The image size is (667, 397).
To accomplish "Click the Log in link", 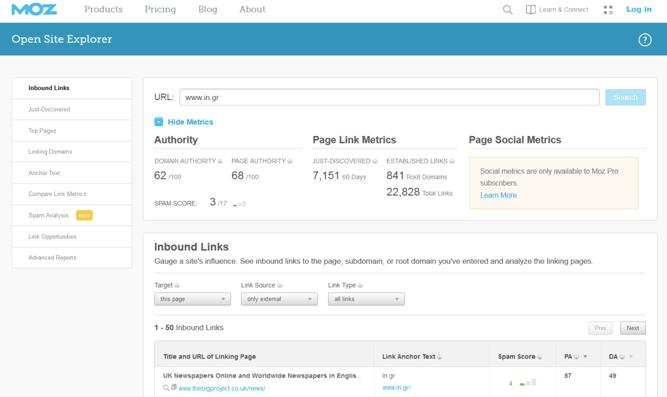I will point(638,9).
